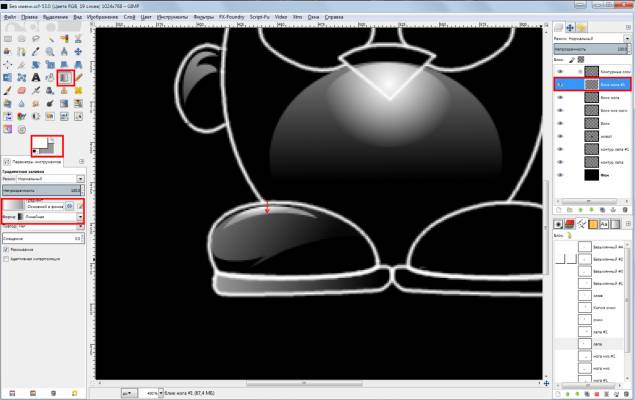Click delete path trash icon in Paths panel
The height and width of the screenshot is (400, 635).
(626, 394)
